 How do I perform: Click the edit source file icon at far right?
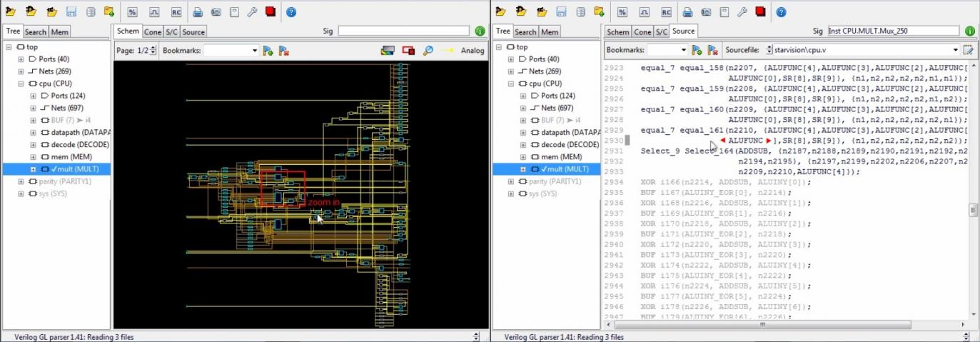(x=969, y=50)
